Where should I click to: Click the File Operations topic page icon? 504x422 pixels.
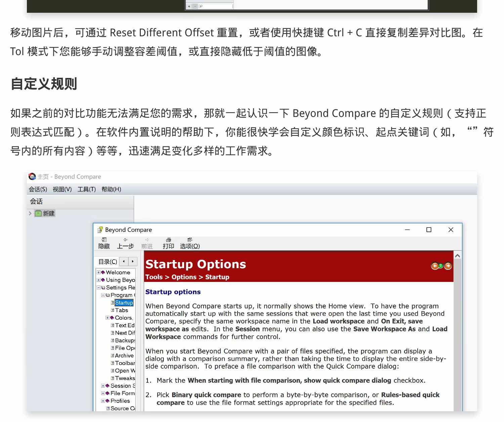tap(113, 348)
